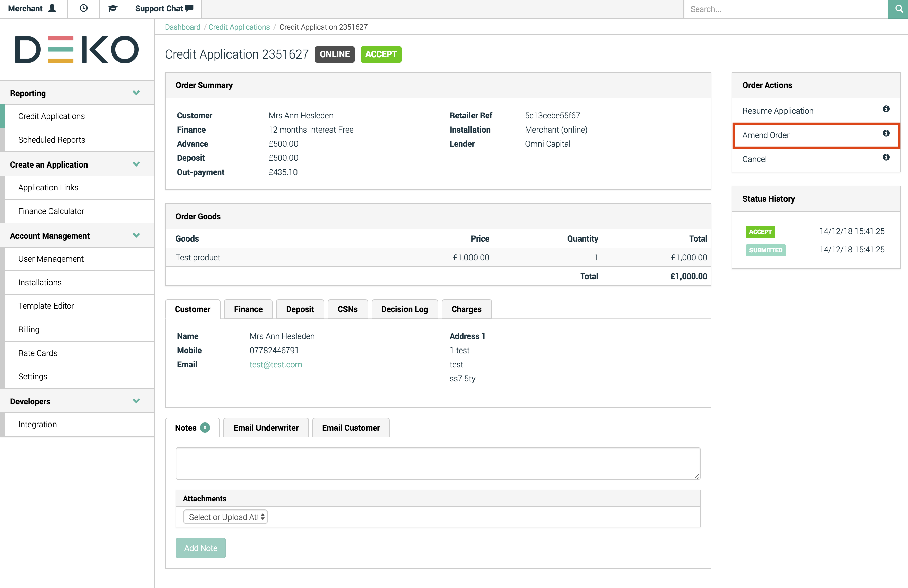Viewport: 908px width, 588px height.
Task: Open Finance Calculator in sidebar
Action: click(51, 211)
